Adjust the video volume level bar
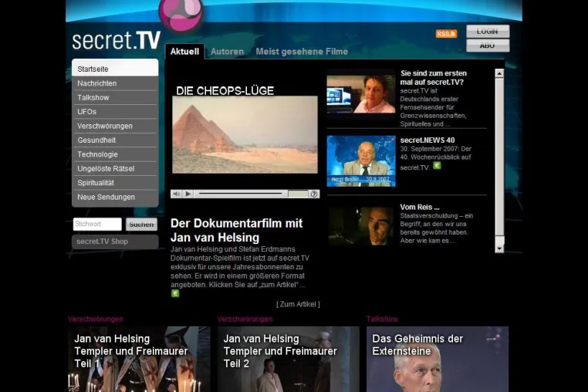588x392 pixels. pos(298,194)
